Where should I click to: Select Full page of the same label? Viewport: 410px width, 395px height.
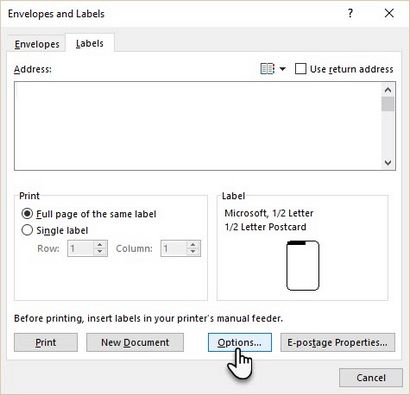(27, 213)
